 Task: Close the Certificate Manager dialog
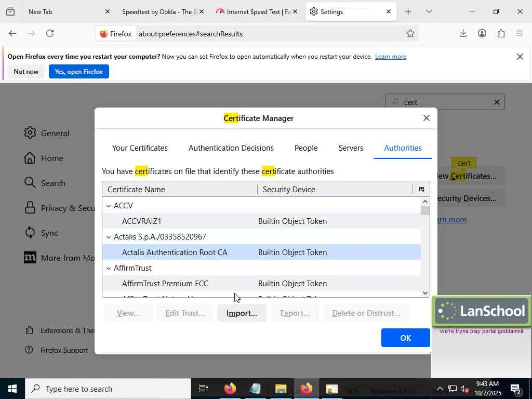(x=427, y=118)
